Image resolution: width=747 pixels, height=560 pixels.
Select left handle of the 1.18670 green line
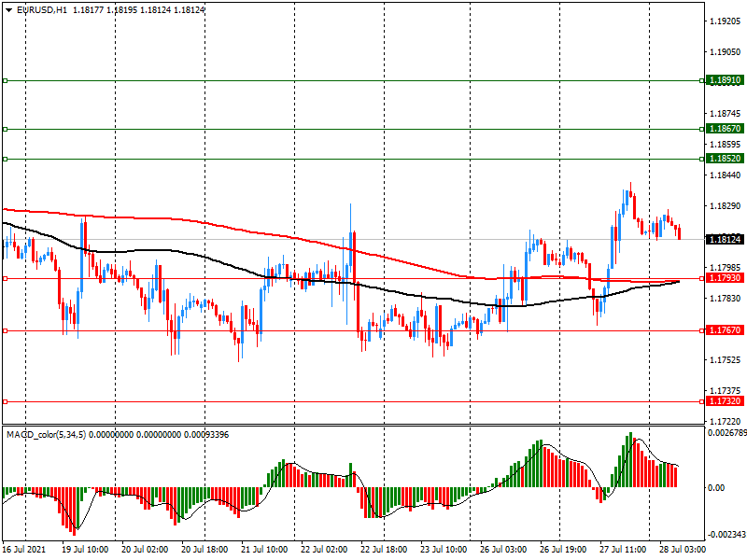coord(6,129)
